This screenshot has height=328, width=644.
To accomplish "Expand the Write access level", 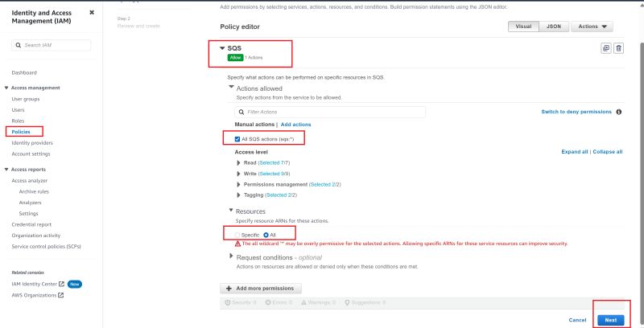I will click(x=238, y=174).
